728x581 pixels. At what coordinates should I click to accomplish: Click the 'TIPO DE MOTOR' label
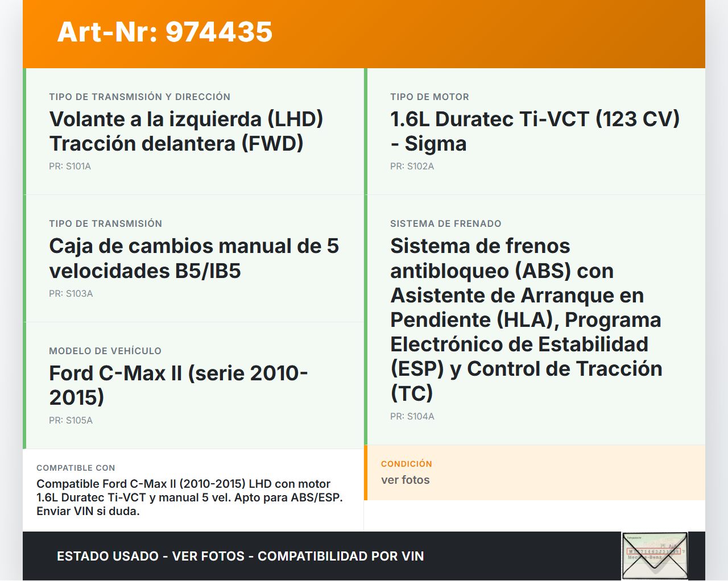tap(430, 97)
